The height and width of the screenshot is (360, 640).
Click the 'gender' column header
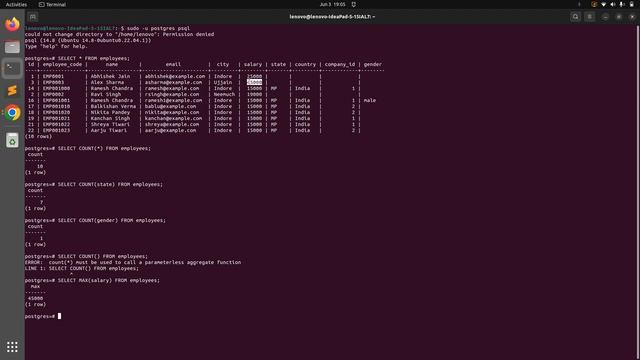(x=373, y=64)
